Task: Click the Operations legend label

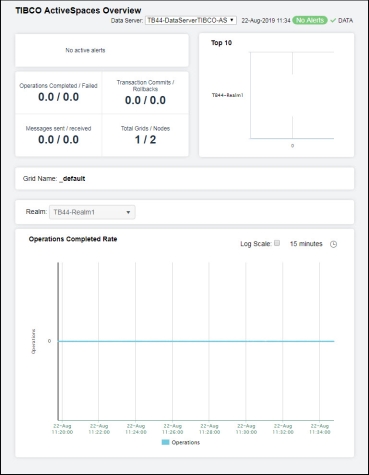Action: click(x=186, y=442)
